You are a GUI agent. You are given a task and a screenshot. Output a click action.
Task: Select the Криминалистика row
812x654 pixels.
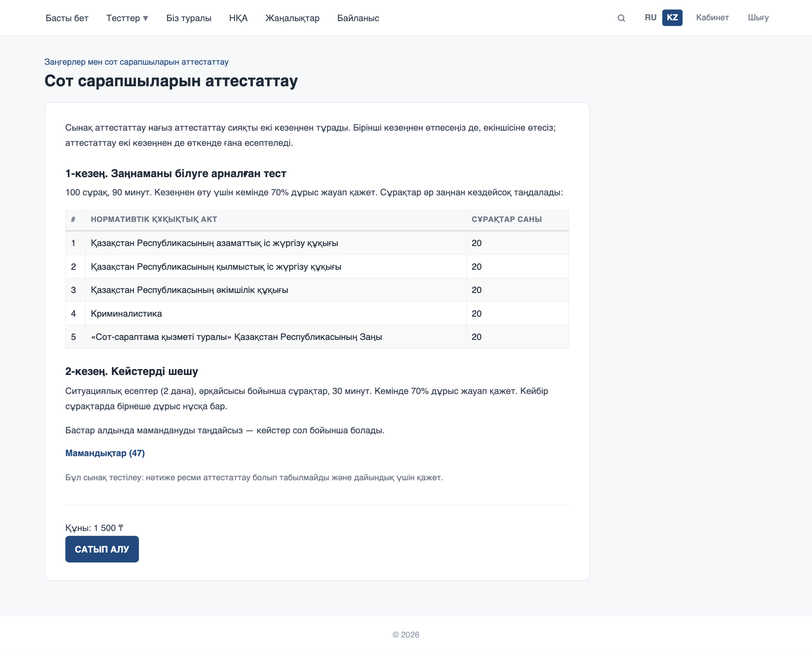317,314
